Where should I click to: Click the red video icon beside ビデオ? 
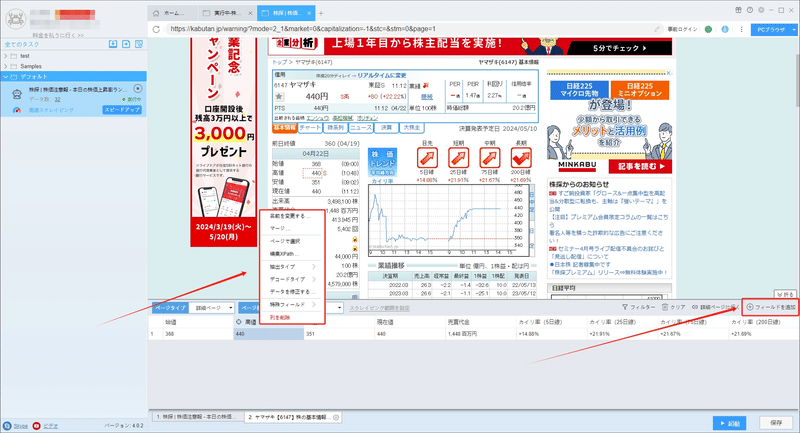36,426
